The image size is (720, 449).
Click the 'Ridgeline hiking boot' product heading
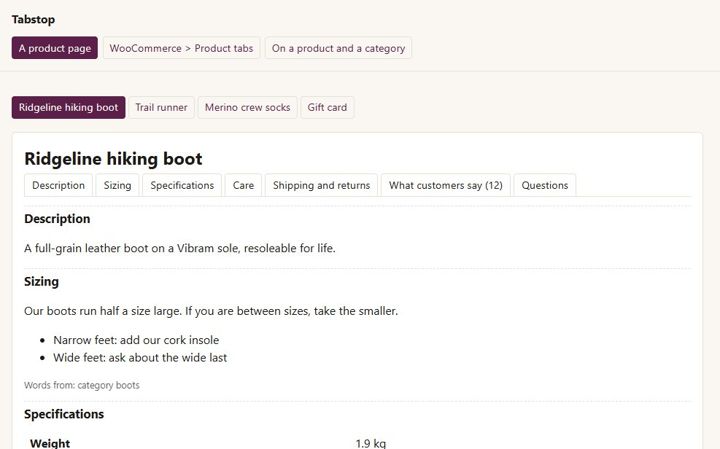[113, 158]
